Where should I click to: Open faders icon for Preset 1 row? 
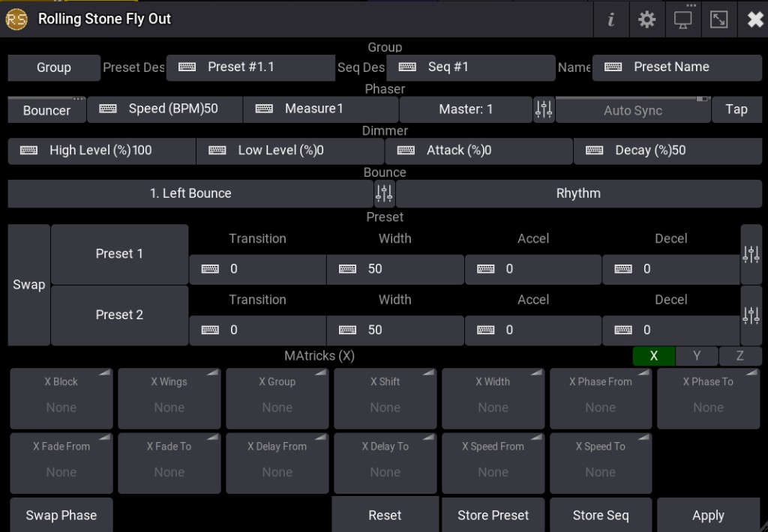(x=751, y=254)
